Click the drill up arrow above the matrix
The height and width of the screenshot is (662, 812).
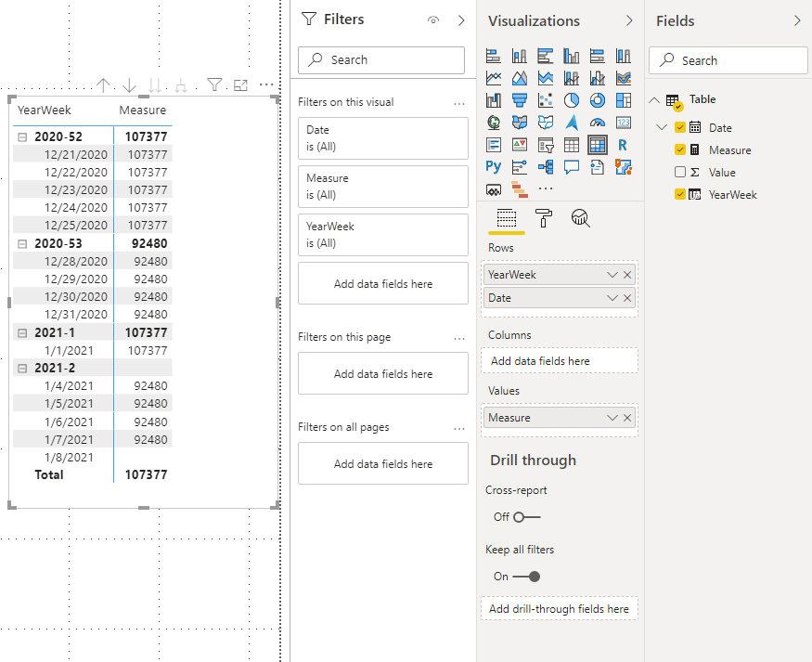(103, 84)
